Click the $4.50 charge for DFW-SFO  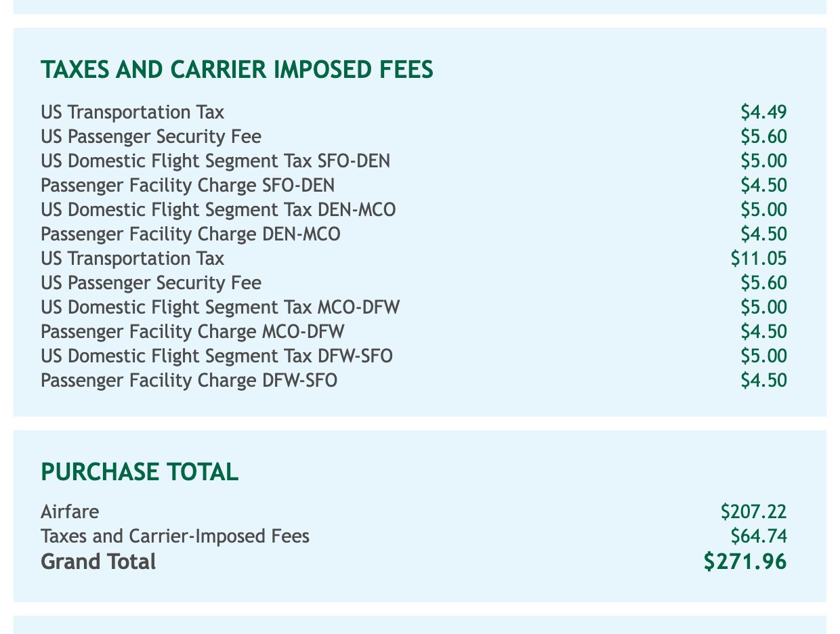tap(763, 381)
